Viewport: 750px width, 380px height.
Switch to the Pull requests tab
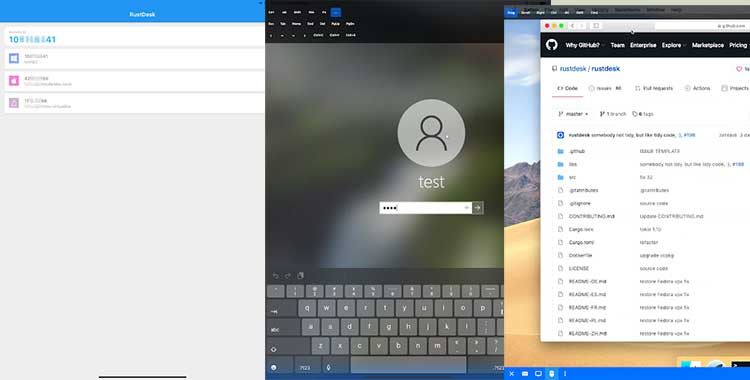click(654, 88)
